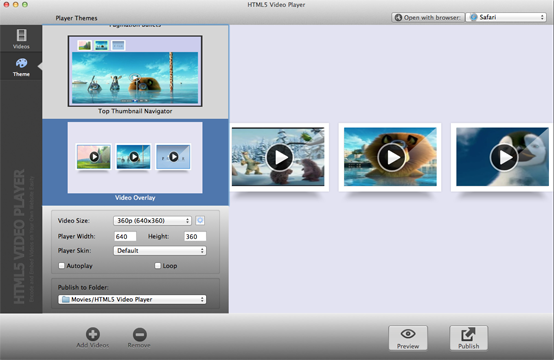Image resolution: width=554 pixels, height=360 pixels.
Task: Enable the Autoplay checkbox
Action: point(61,265)
